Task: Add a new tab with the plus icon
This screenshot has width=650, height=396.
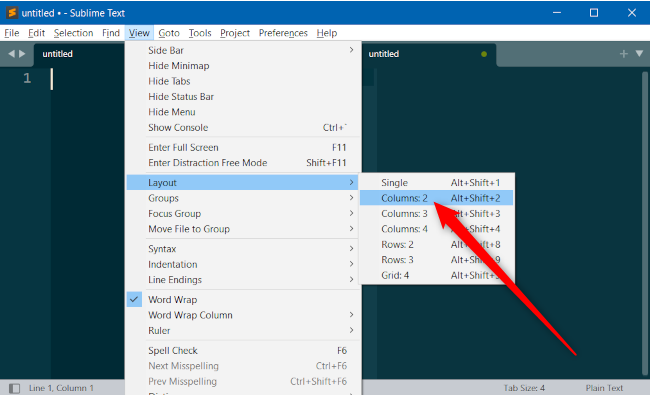Action: pos(623,53)
